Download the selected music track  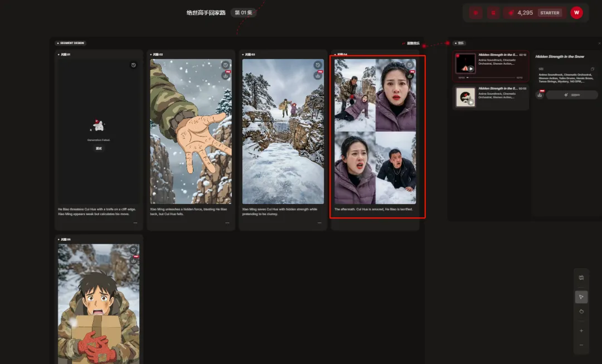coord(540,95)
